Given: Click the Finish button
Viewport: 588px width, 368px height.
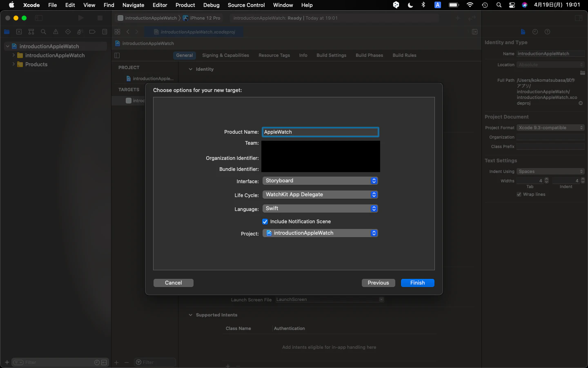Looking at the screenshot, I should point(417,283).
